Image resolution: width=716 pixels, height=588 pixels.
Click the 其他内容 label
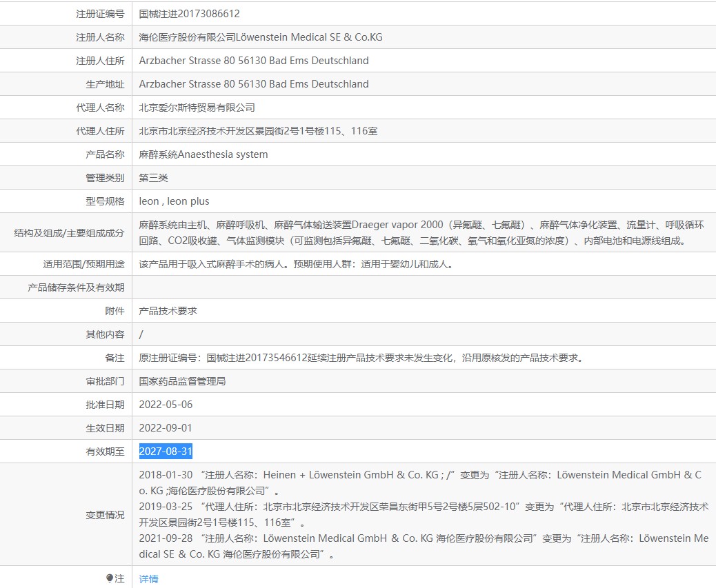pos(105,334)
